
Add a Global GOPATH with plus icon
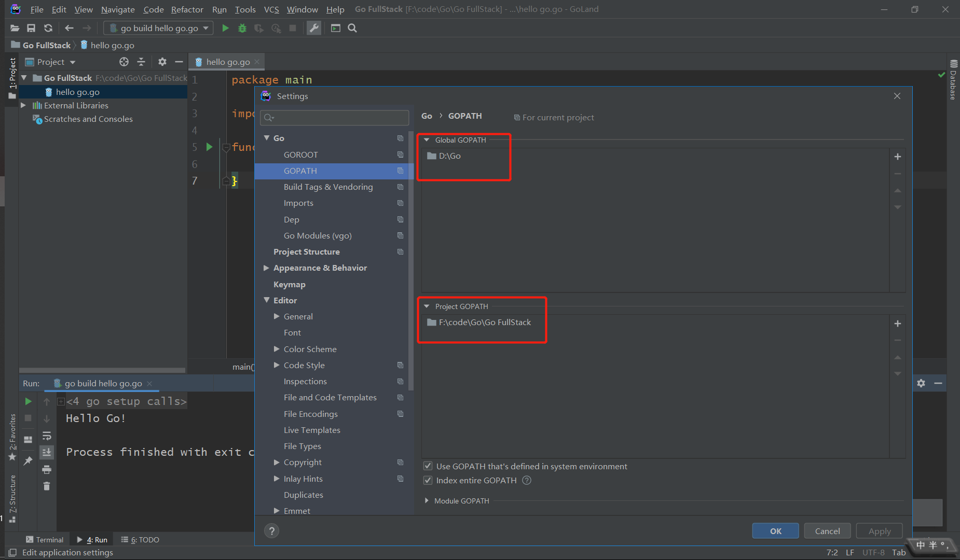(x=898, y=157)
